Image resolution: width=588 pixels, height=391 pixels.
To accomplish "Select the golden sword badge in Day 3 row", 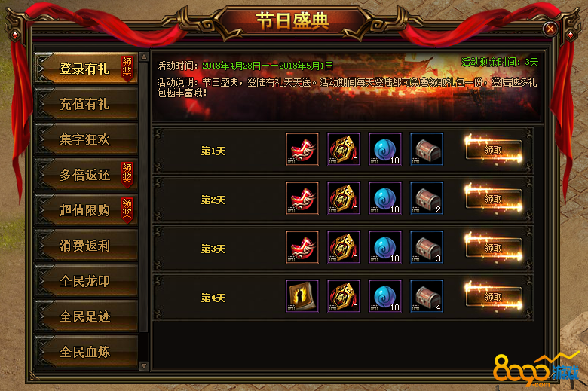I will pyautogui.click(x=344, y=247).
